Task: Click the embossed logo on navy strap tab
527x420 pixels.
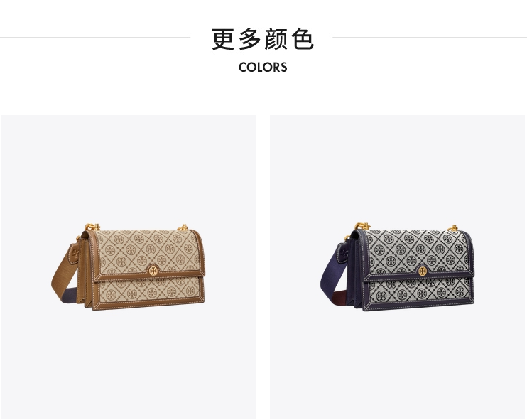Action: [x=344, y=254]
